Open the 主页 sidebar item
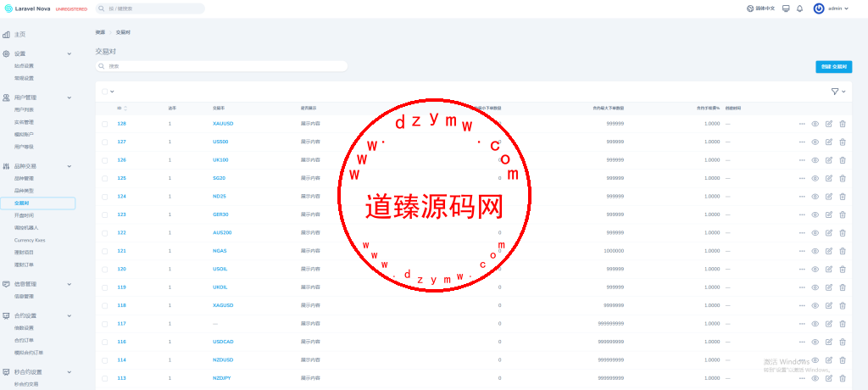The width and height of the screenshot is (868, 390). tap(20, 35)
